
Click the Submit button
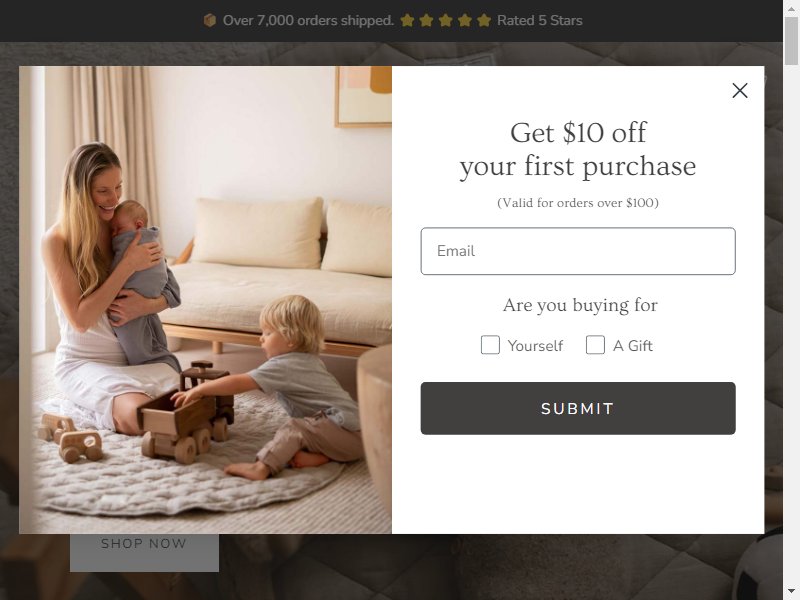[x=578, y=409]
